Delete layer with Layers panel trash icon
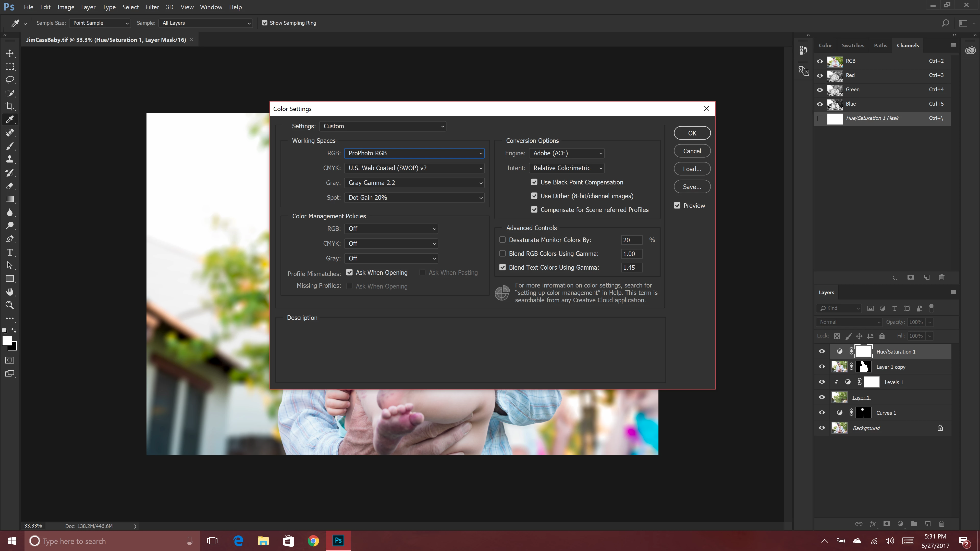This screenshot has width=980, height=551. 941,524
